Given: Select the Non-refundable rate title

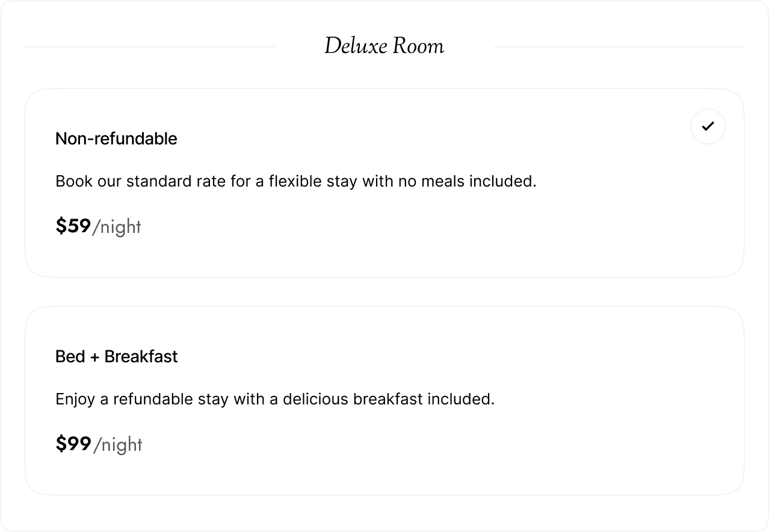Looking at the screenshot, I should (x=116, y=138).
